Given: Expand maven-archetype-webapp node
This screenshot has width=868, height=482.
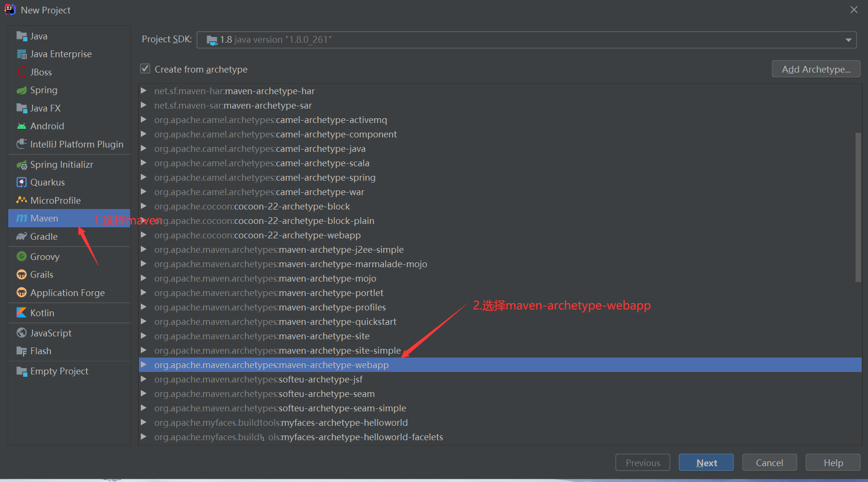Looking at the screenshot, I should (143, 365).
